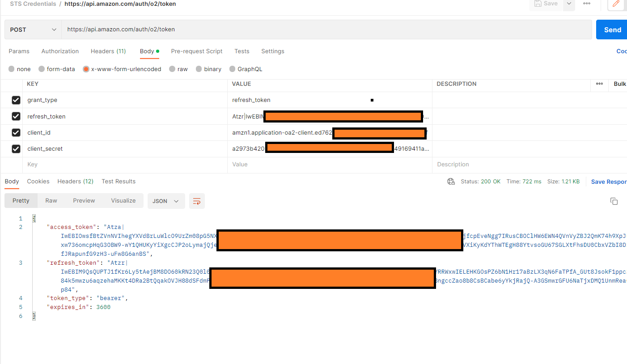Select the request Body tab
The width and height of the screenshot is (627, 364).
tap(149, 51)
